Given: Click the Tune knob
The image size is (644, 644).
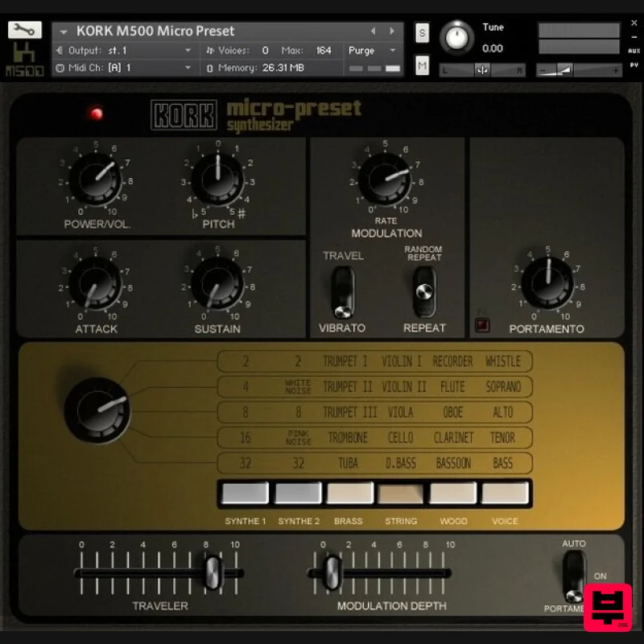Looking at the screenshot, I should click(x=456, y=38).
